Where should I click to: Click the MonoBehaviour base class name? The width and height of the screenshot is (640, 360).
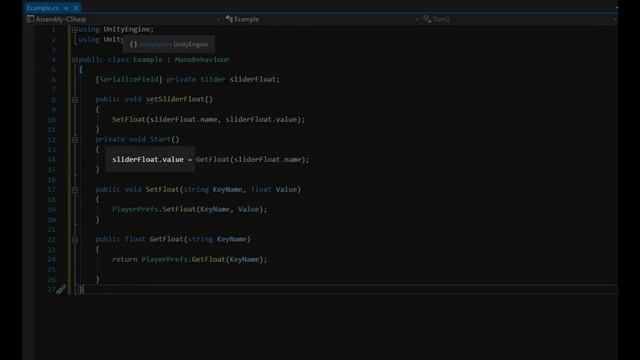(202, 60)
